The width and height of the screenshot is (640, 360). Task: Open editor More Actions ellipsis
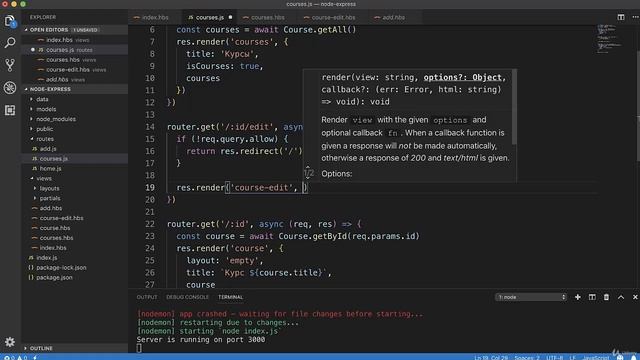point(635,17)
